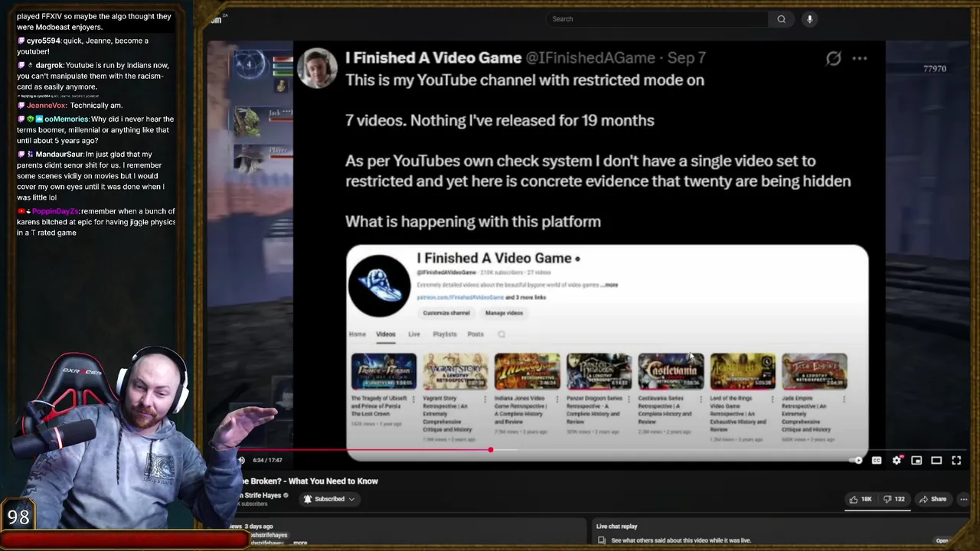The width and height of the screenshot is (980, 551).
Task: Click chat username cyro5594
Action: pyautogui.click(x=43, y=41)
